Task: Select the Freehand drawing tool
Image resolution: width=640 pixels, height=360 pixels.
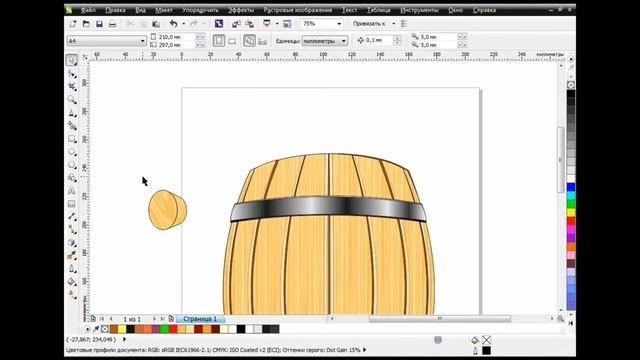Action: click(72, 113)
